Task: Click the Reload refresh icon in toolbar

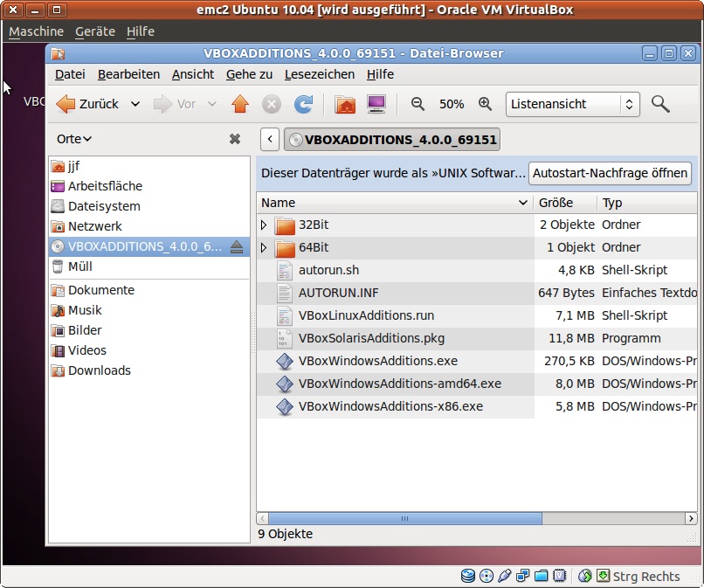Action: [303, 104]
